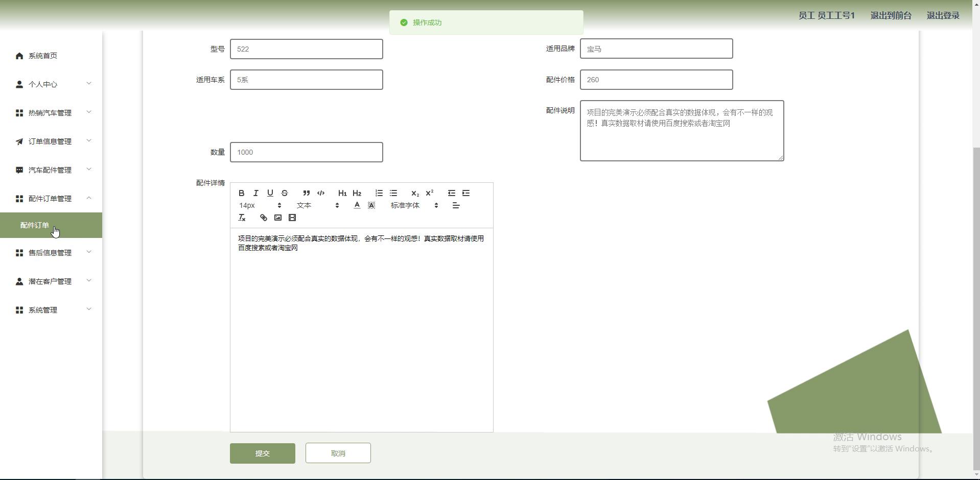Click into the 配件详情 rich text editor body

tap(362, 330)
